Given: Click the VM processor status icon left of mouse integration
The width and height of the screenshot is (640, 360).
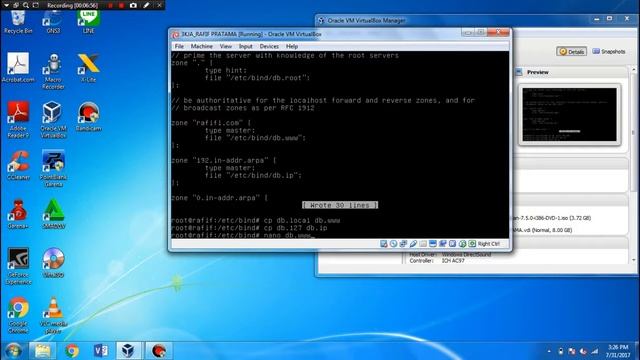Looking at the screenshot, I should point(452,244).
